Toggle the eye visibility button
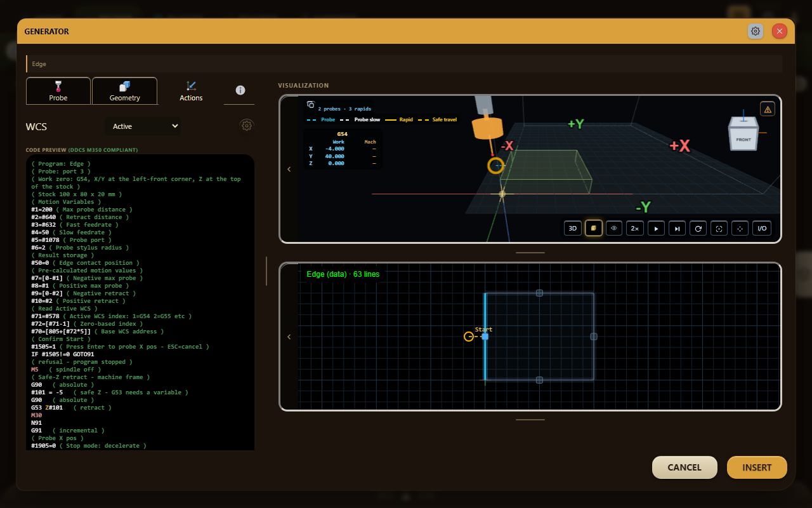Screen dimensions: 812x508 coord(614,228)
